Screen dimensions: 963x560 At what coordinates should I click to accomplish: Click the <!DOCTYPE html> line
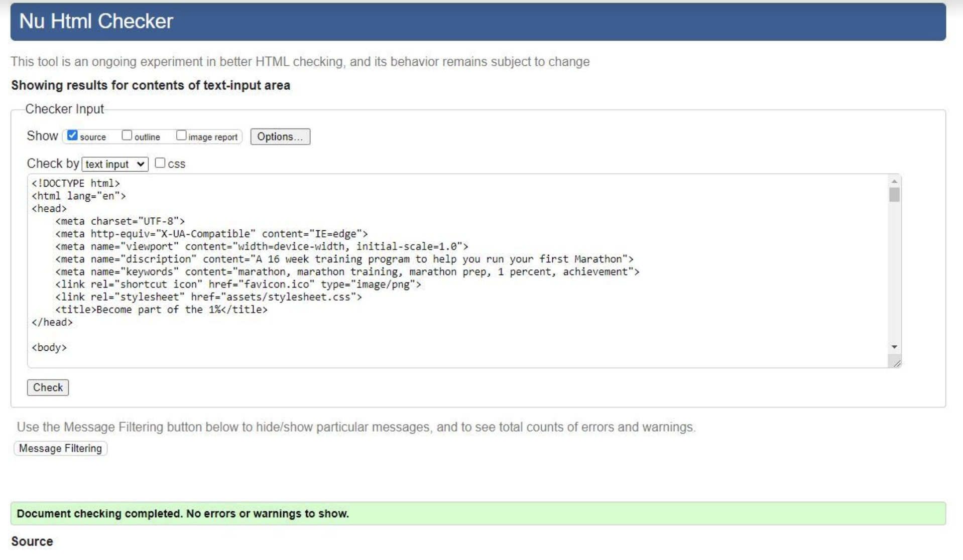76,183
